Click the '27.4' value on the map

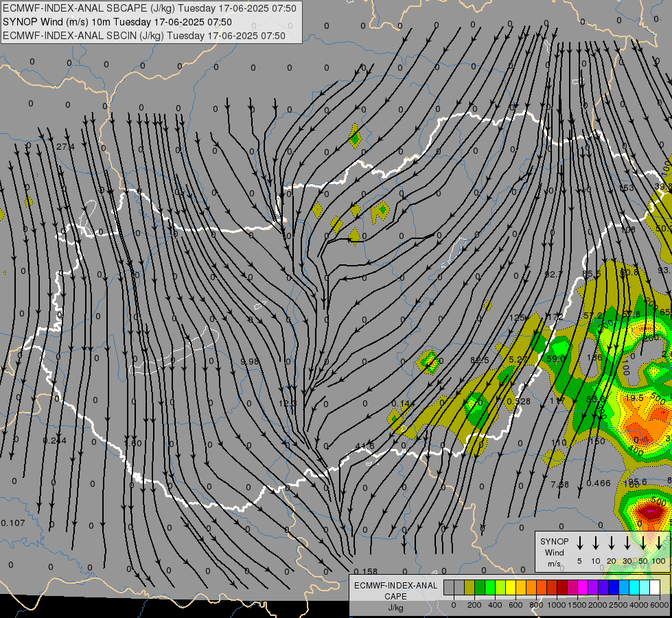[65, 147]
